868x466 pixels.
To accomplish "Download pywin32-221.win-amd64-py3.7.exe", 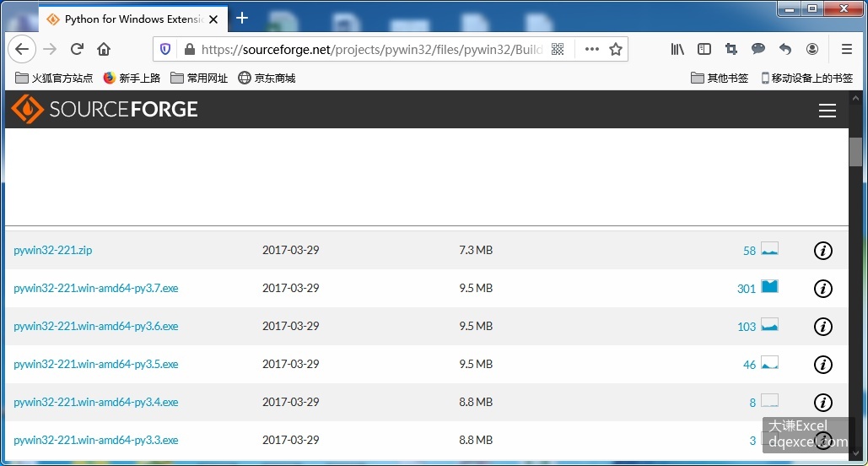I will [x=96, y=288].
